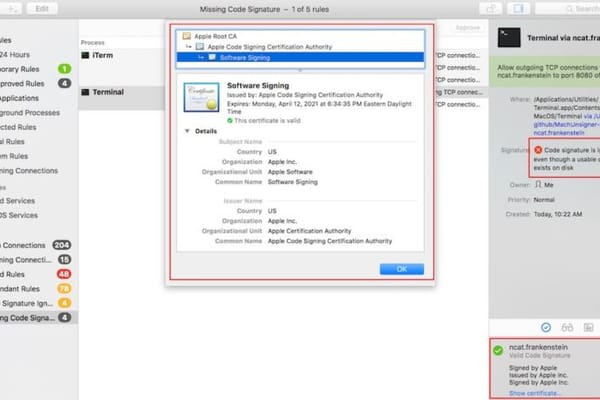Click the OK button in certificate dialog
Screen dimensions: 600x400
(x=401, y=269)
